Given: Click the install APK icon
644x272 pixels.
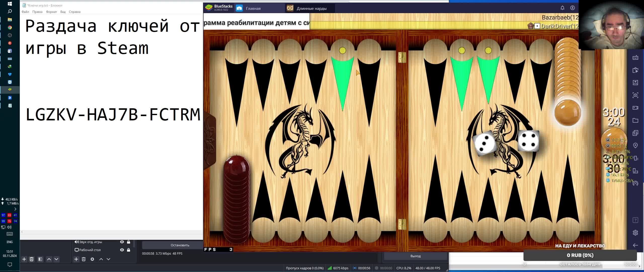Looking at the screenshot, I should [x=635, y=83].
